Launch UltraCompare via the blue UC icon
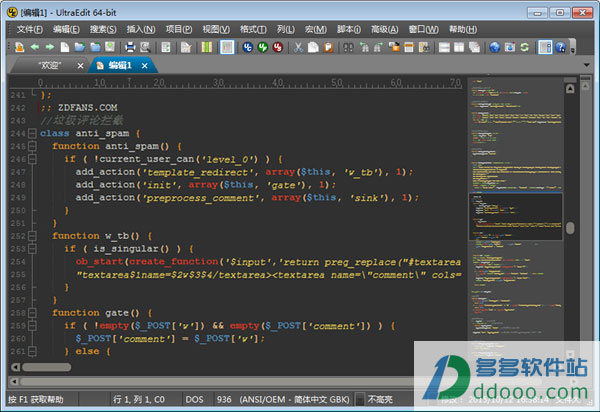Viewport: 600px width, 412px height. click(x=248, y=47)
